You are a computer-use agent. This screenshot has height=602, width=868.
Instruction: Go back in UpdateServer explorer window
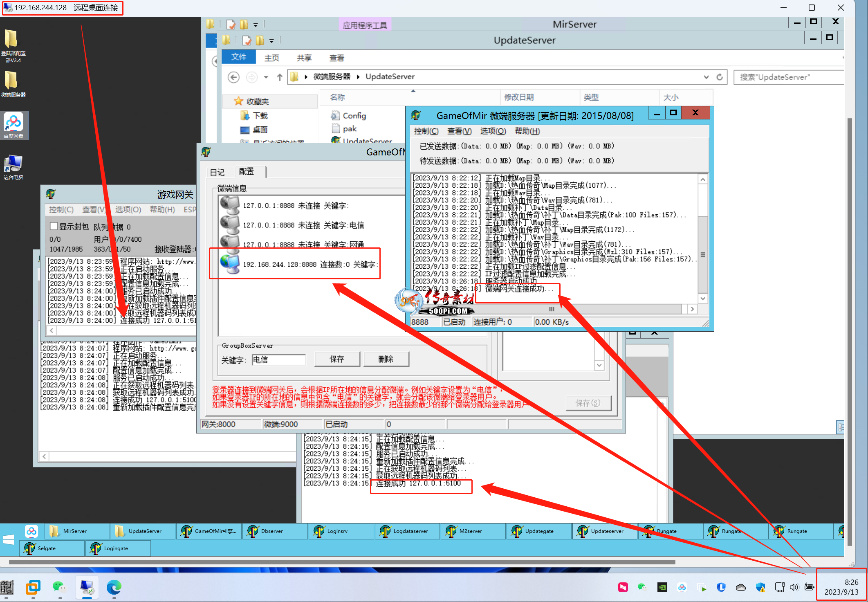[x=233, y=77]
